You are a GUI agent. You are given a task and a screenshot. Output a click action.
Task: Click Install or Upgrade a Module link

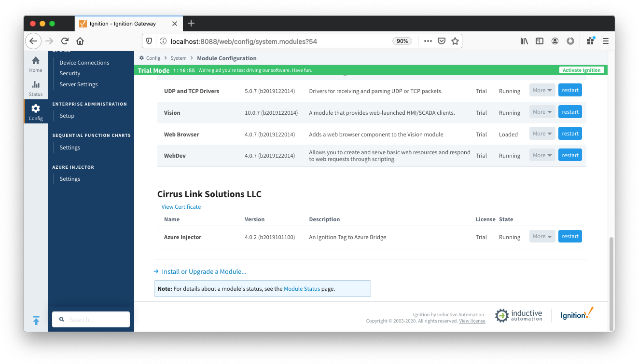click(x=204, y=271)
